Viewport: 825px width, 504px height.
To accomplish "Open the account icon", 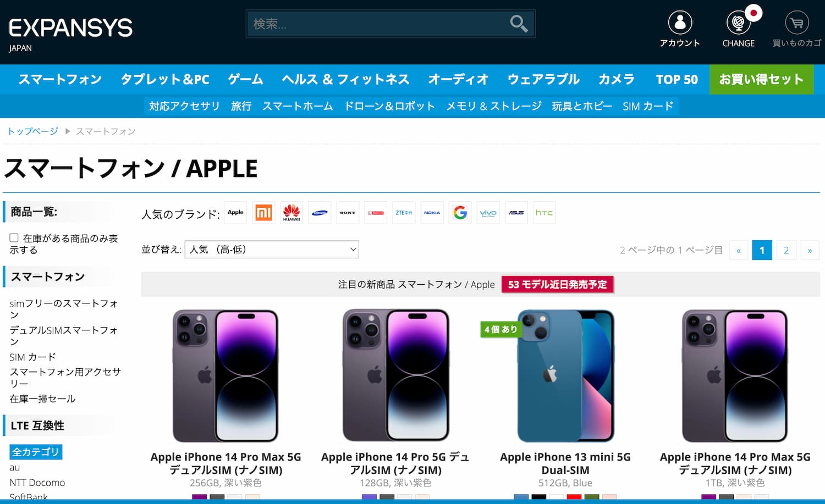I will [680, 23].
